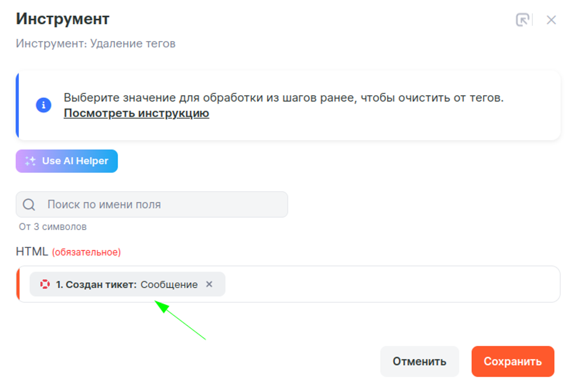This screenshot has width=579, height=392.
Task: Click the pop-out window icon
Action: pos(522,20)
